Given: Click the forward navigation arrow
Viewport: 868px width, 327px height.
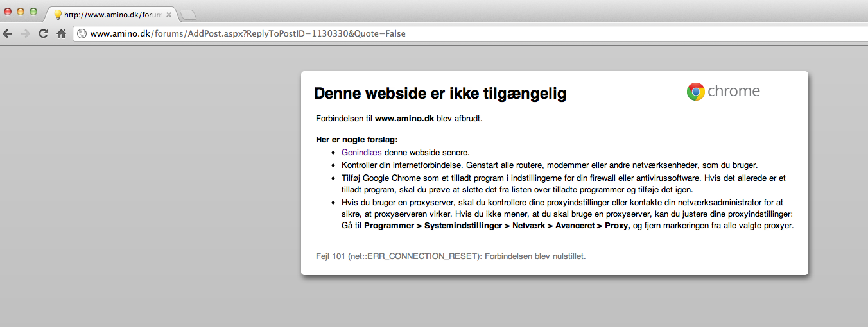Looking at the screenshot, I should point(26,34).
